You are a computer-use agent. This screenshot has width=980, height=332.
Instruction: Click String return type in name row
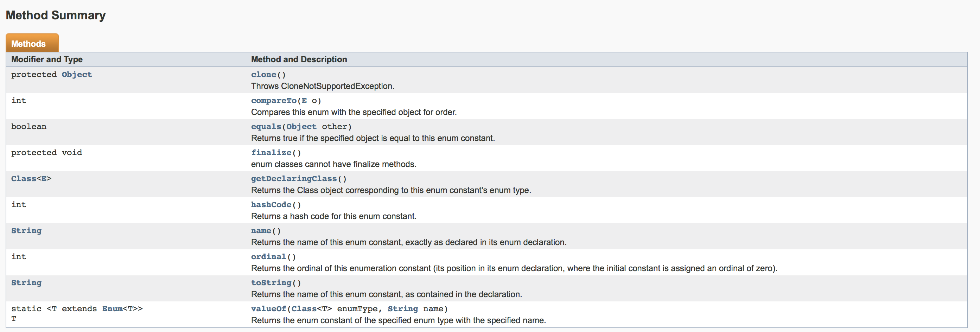point(26,231)
